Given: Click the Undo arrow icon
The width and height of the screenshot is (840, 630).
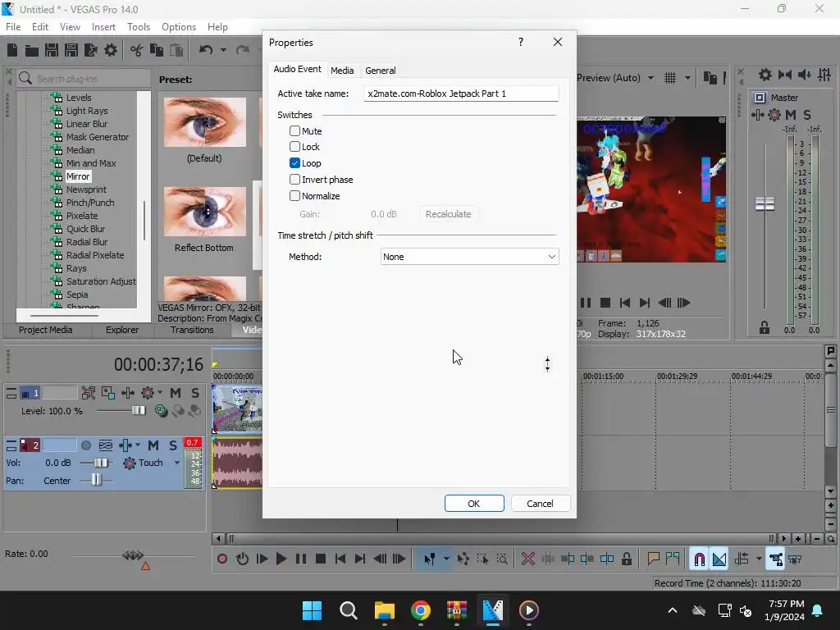Looking at the screenshot, I should [206, 50].
